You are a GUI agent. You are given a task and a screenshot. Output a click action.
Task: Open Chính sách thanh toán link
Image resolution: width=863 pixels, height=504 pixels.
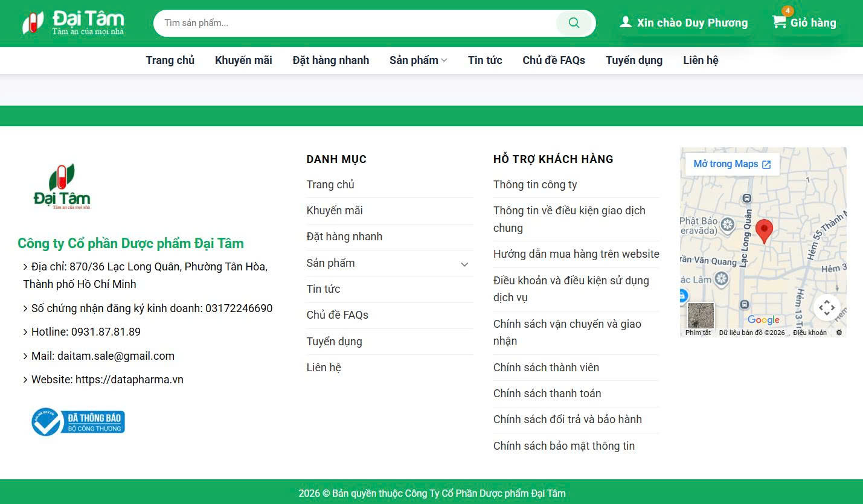pyautogui.click(x=547, y=394)
